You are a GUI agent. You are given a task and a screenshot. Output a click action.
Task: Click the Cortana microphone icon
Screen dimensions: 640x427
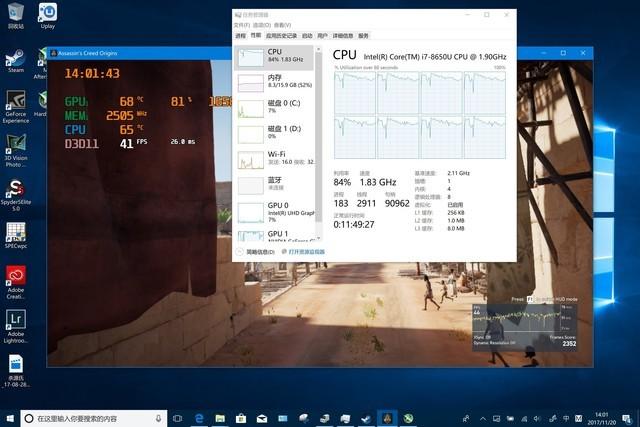pyautogui.click(x=159, y=418)
